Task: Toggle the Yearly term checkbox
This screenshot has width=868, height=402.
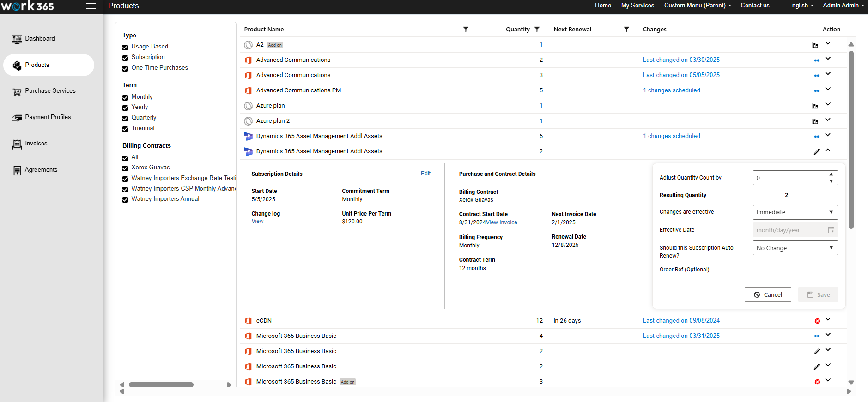Action: (x=125, y=108)
